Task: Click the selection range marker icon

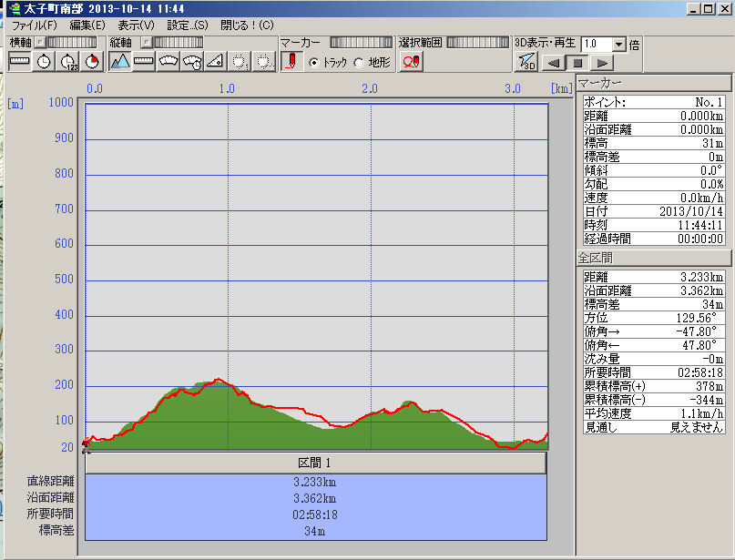Action: (x=411, y=62)
